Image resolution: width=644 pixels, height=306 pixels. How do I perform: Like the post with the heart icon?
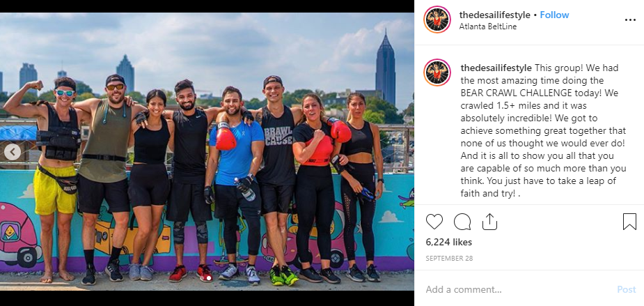434,222
